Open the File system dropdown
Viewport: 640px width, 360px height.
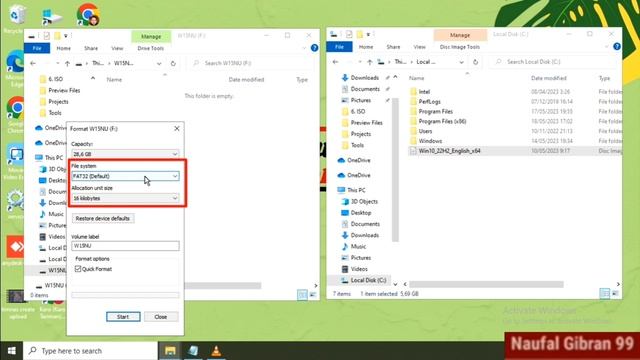tap(125, 176)
